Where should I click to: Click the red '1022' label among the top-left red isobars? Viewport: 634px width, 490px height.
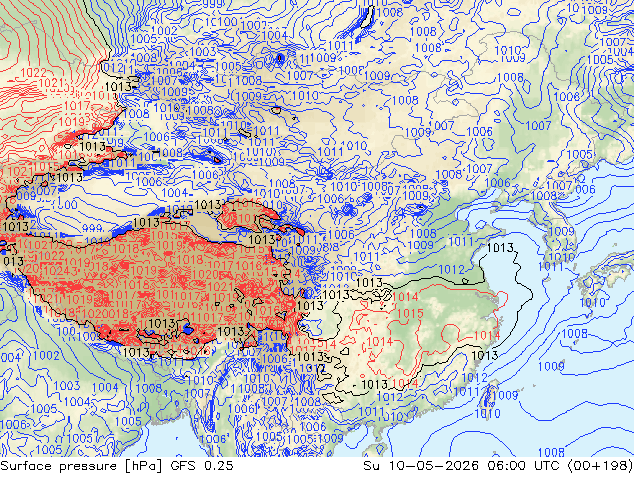(33, 73)
